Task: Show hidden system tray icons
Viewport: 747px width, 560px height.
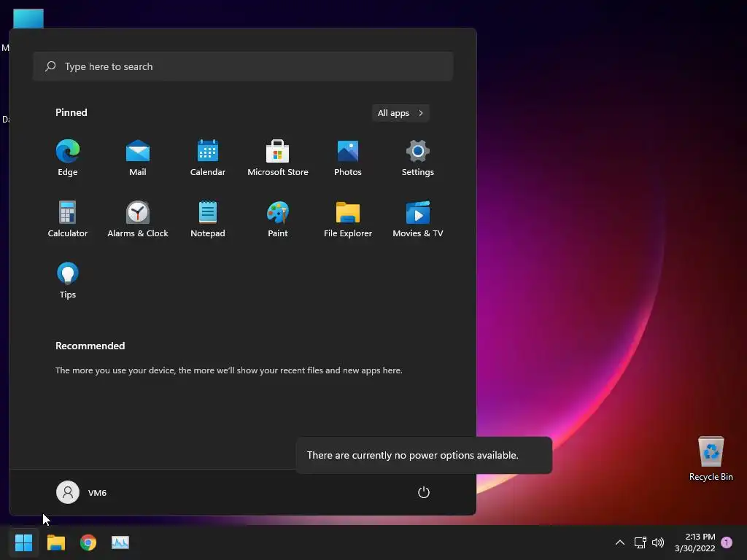Action: (x=620, y=542)
